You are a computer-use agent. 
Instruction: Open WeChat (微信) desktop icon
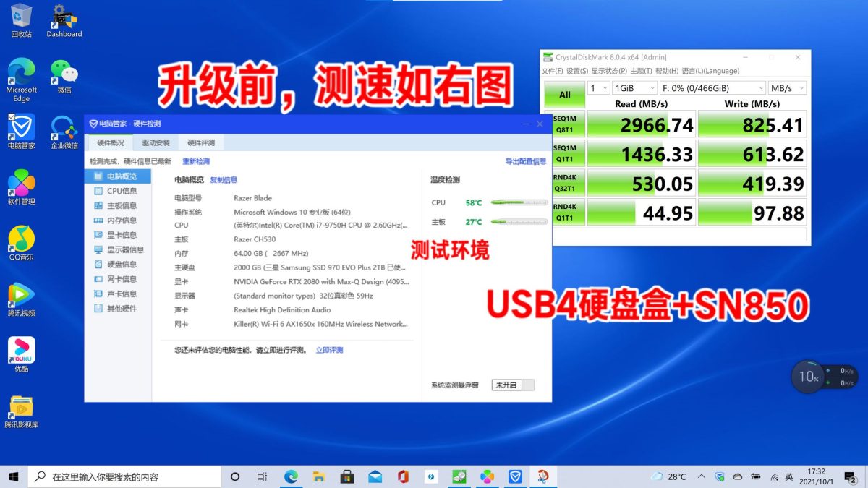64,76
